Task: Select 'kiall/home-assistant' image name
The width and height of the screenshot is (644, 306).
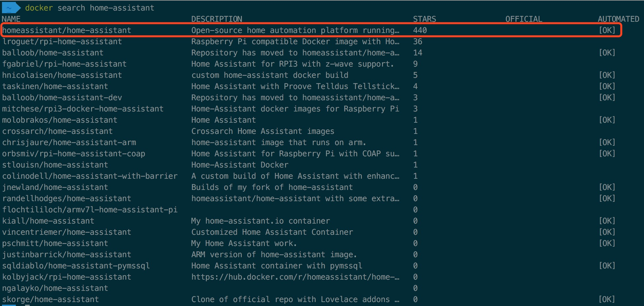Action: point(48,221)
